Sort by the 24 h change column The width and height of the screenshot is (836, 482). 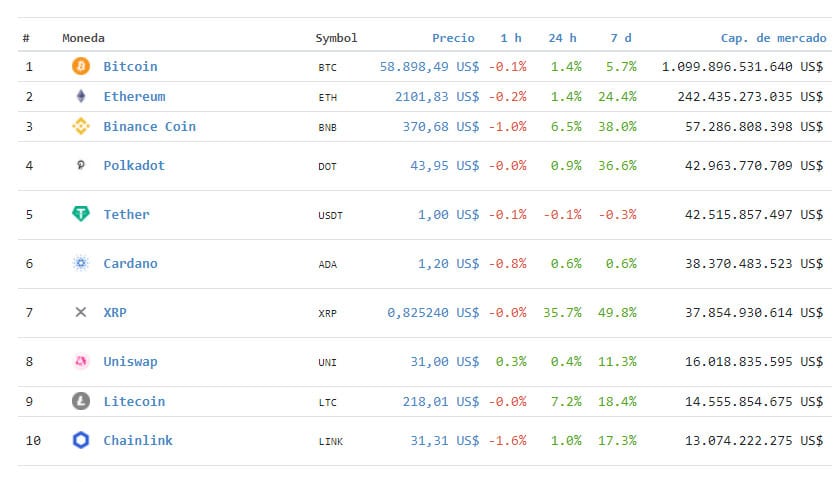(562, 38)
